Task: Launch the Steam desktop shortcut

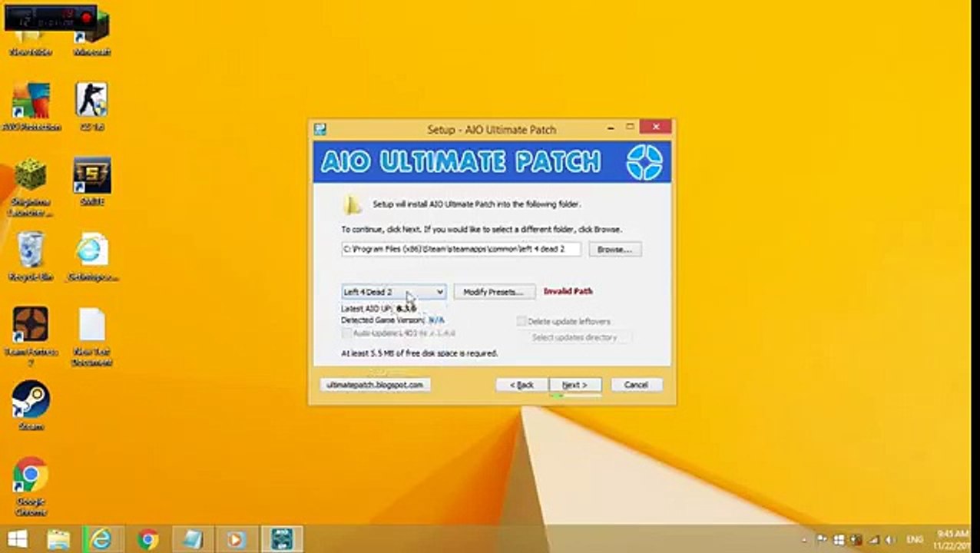Action: point(31,406)
